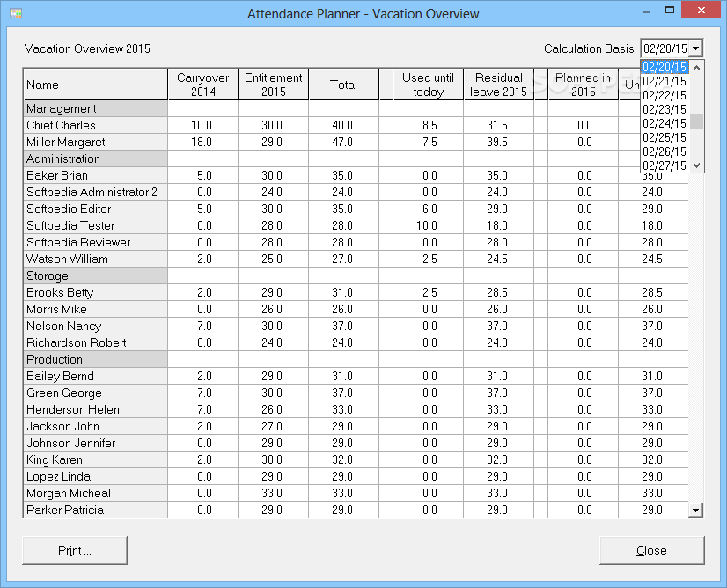Select the Softpedia Tester name cell
727x588 pixels.
pos(95,225)
